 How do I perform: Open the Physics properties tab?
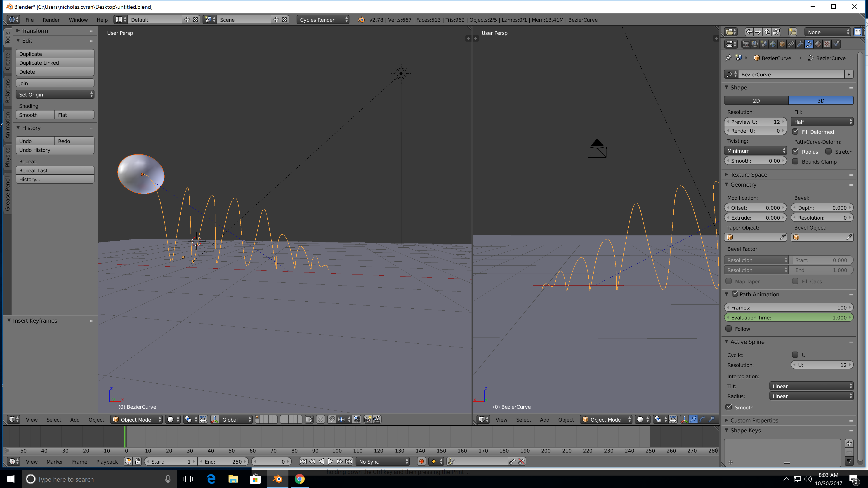[836, 44]
